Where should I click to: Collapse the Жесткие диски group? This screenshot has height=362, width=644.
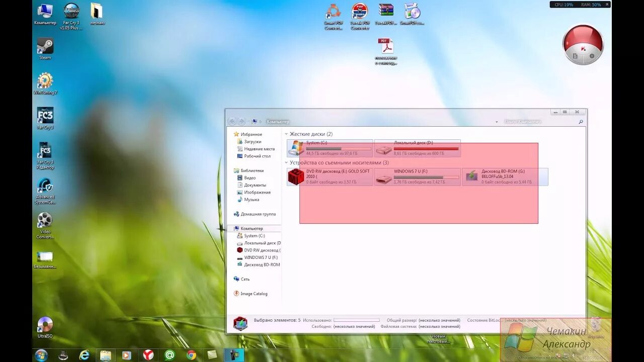click(287, 134)
